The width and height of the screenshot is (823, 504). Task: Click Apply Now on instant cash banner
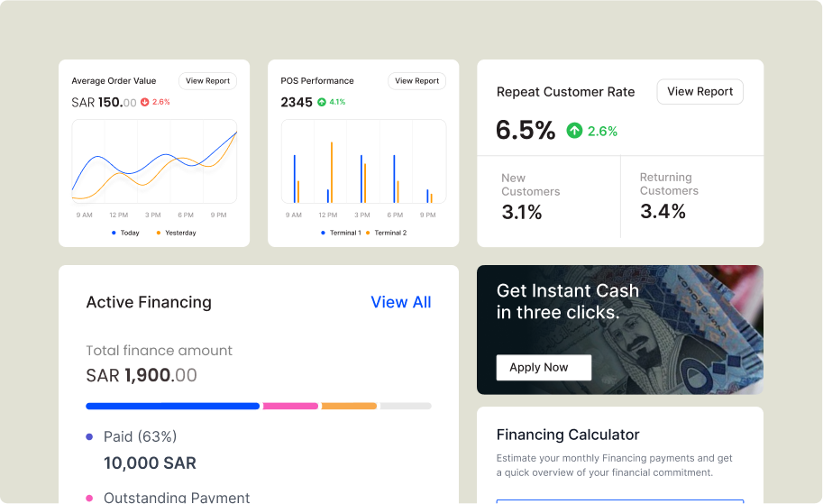tap(544, 368)
